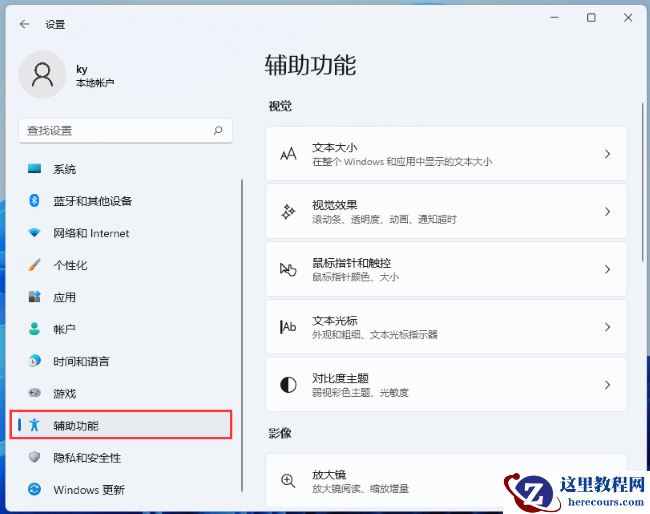The image size is (650, 514).
Task: Click the 帐户 person icon
Action: click(34, 329)
